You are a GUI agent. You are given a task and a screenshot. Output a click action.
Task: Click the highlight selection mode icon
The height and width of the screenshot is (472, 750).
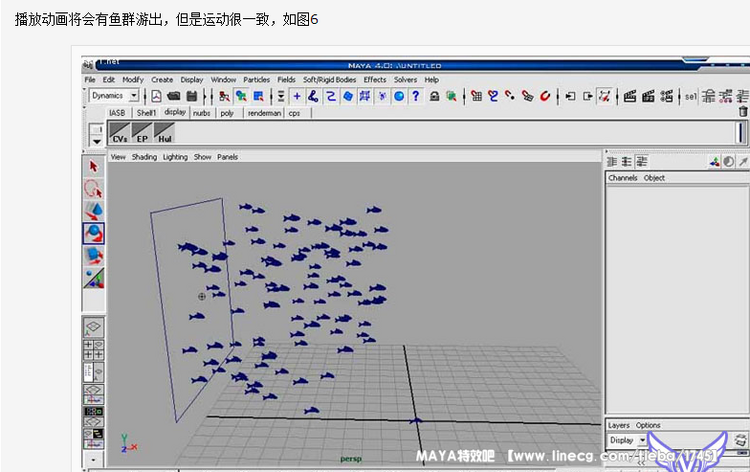[x=451, y=96]
